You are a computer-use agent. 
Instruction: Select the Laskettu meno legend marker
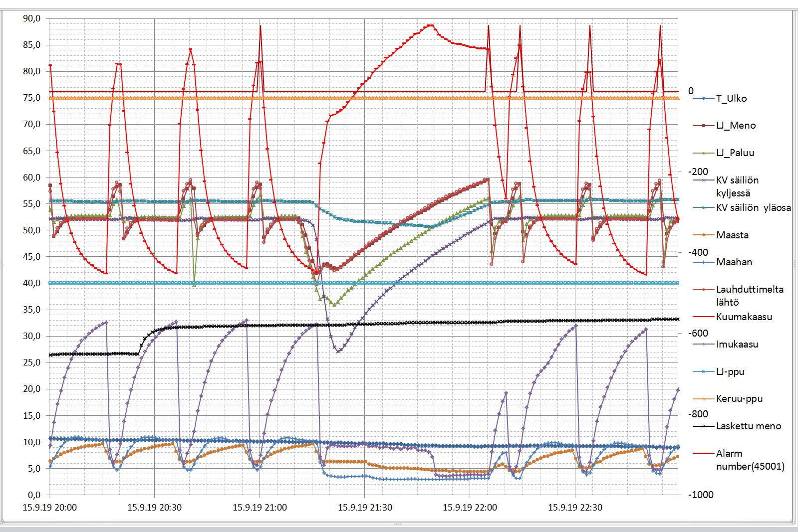point(704,426)
